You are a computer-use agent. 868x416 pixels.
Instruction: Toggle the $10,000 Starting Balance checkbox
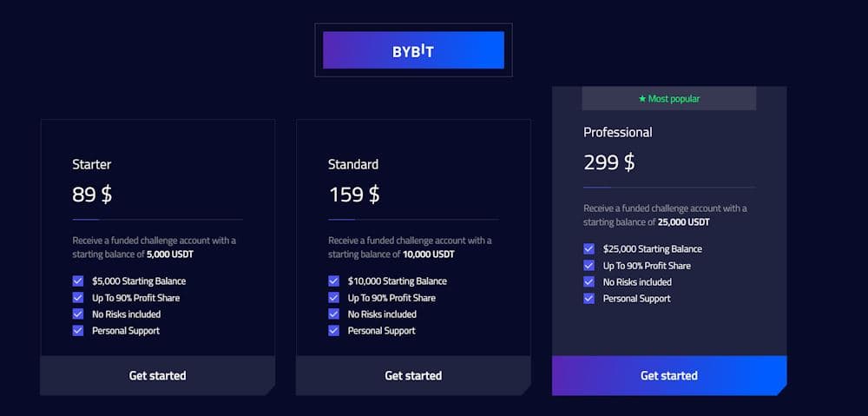point(334,281)
